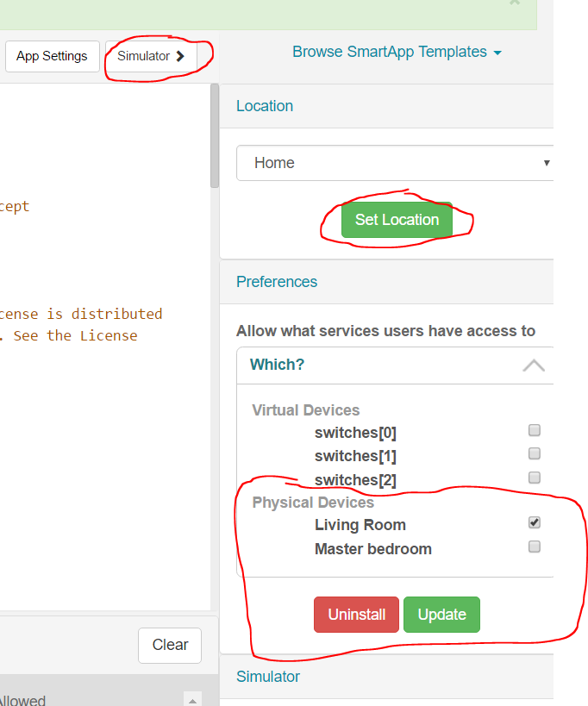Clear the log output
Viewport: 588px width, 706px height.
(x=169, y=645)
